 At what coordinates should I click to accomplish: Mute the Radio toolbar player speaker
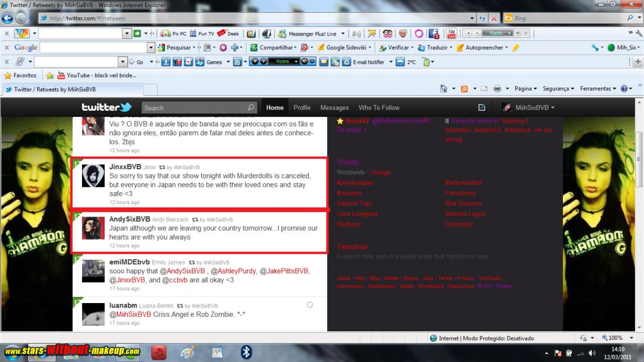pyautogui.click(x=518, y=34)
